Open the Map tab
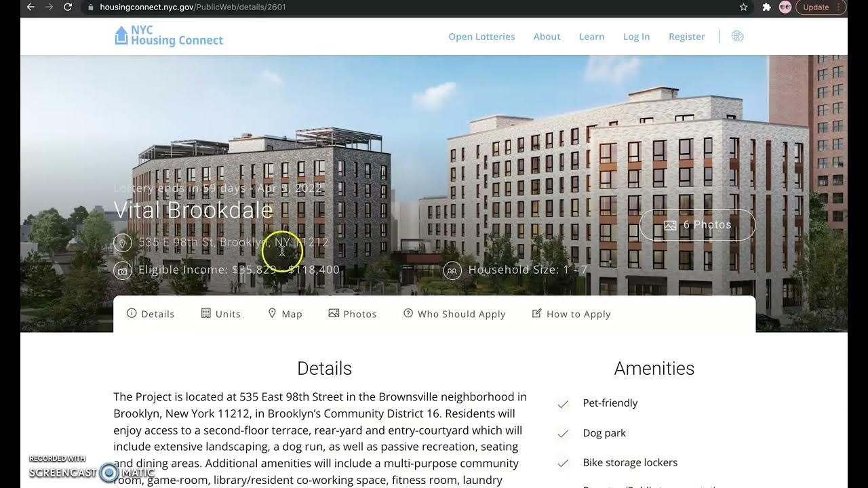Screen dimensions: 868x488 point(285,314)
